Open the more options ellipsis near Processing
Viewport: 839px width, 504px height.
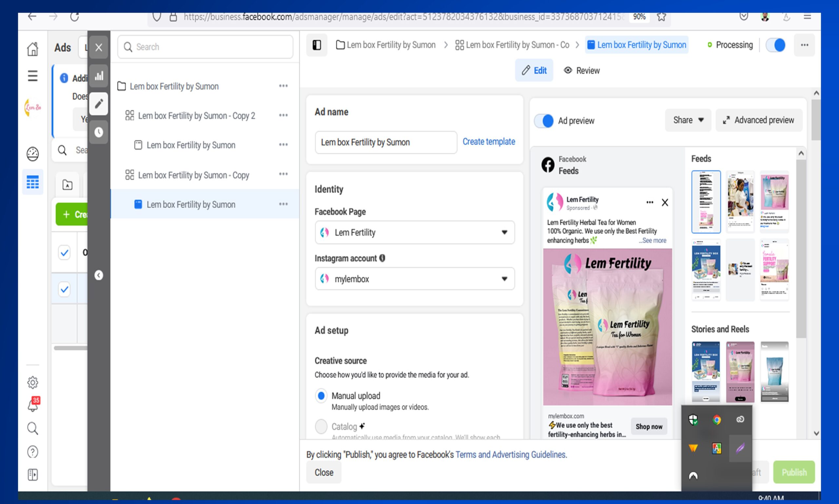pos(804,45)
